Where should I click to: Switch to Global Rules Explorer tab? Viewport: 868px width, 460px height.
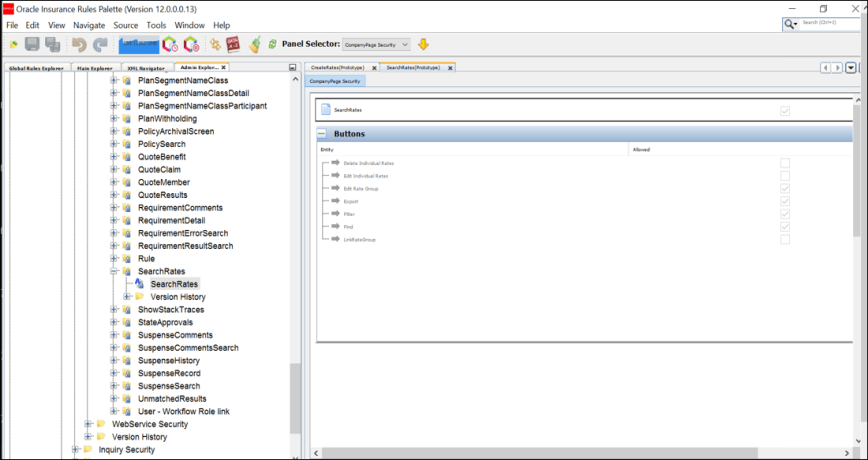click(x=36, y=68)
